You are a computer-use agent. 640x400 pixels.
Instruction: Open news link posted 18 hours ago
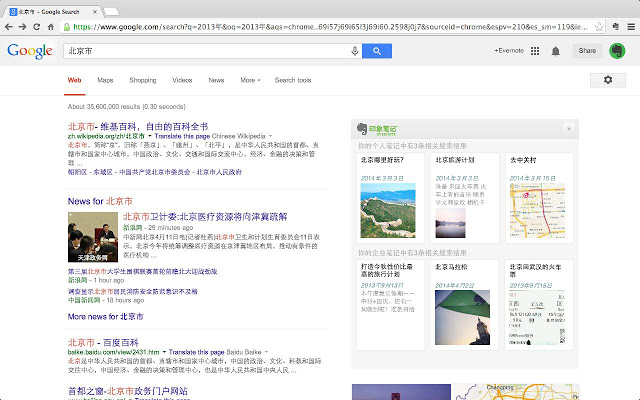133,291
